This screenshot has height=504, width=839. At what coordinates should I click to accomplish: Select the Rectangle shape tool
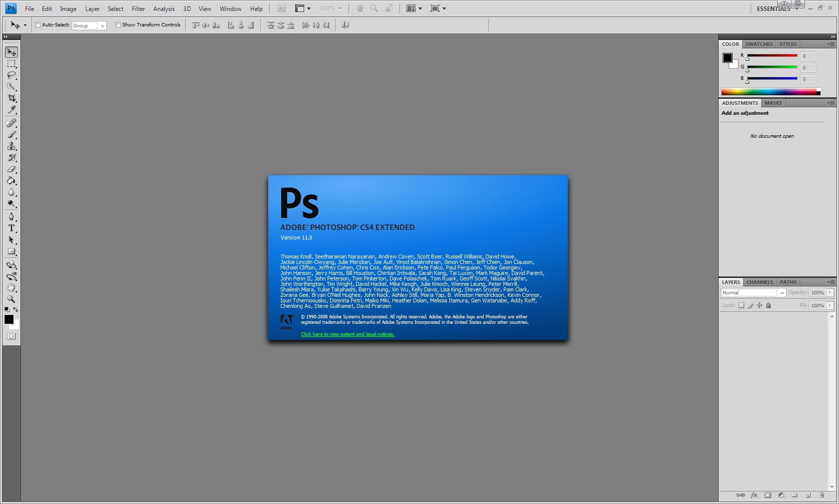(11, 252)
